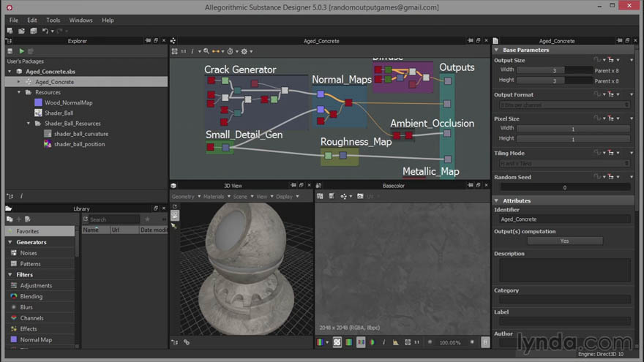Click the info 'i' icon at Explorer bottom
This screenshot has height=362, width=644.
click(x=21, y=196)
